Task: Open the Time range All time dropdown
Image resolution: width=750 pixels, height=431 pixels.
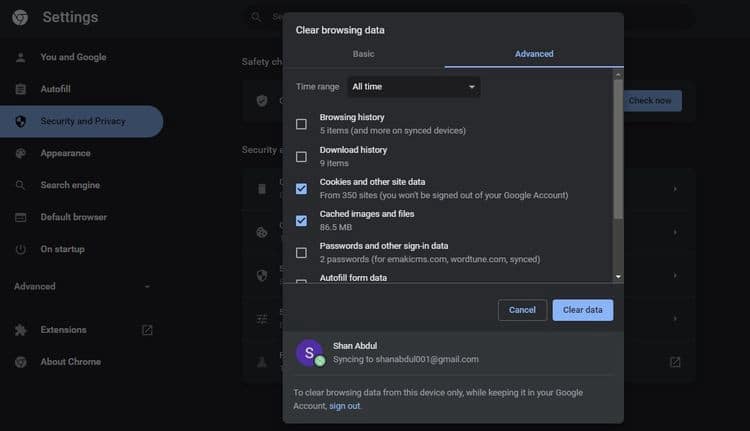Action: (414, 87)
